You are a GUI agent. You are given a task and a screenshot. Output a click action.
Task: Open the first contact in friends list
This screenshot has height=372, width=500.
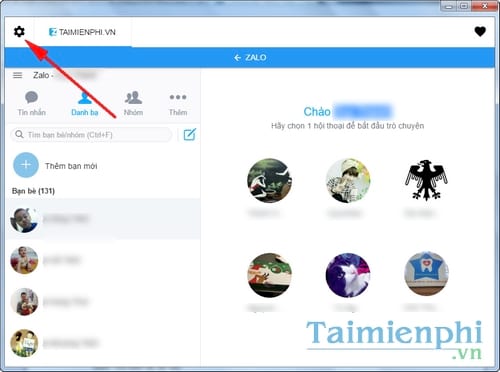(x=103, y=219)
